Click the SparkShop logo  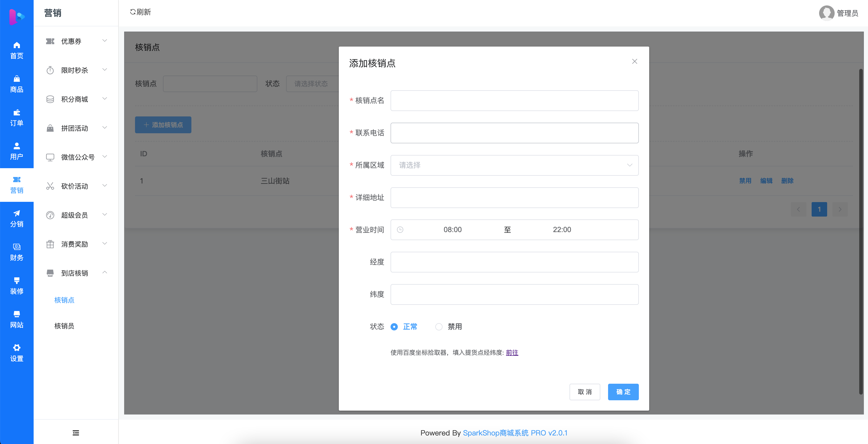[17, 17]
